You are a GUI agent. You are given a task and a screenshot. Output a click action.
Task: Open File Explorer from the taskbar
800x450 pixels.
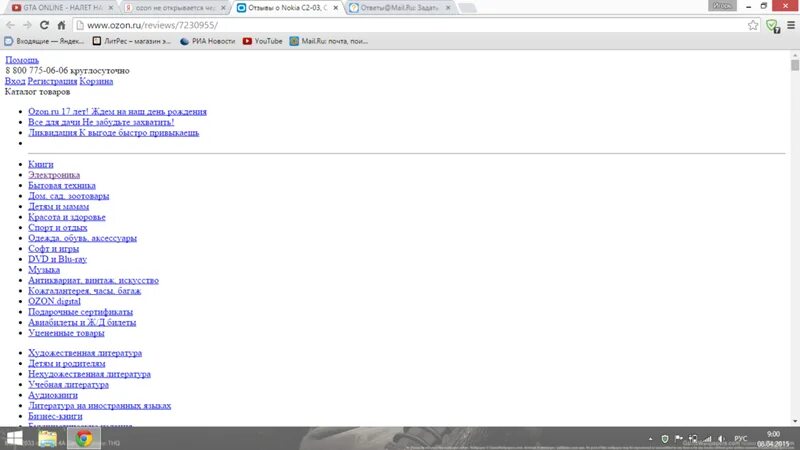tap(47, 439)
